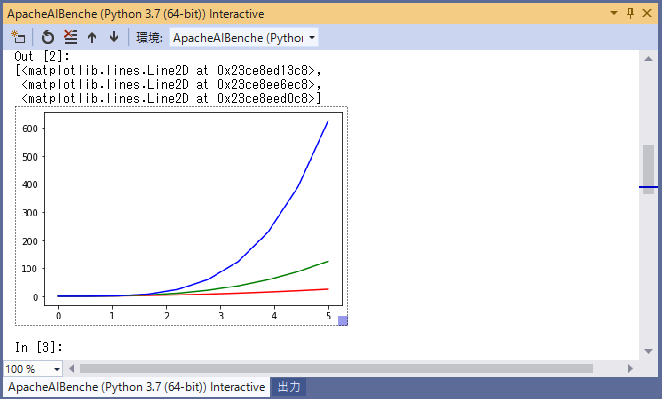Click the horizontal scrollbar left arrow
The width and height of the screenshot is (662, 399).
point(72,369)
